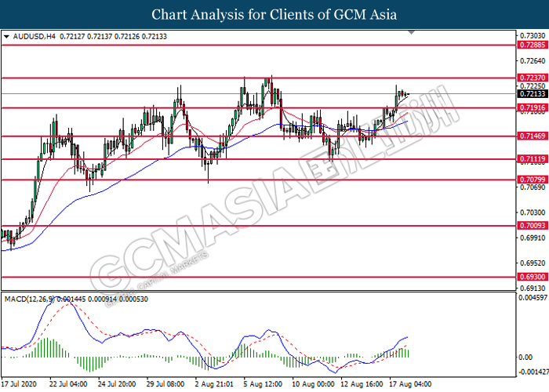Click the MACD(12,26,9) indicator label
Viewport: 549px width, 392px height.
pos(29,299)
